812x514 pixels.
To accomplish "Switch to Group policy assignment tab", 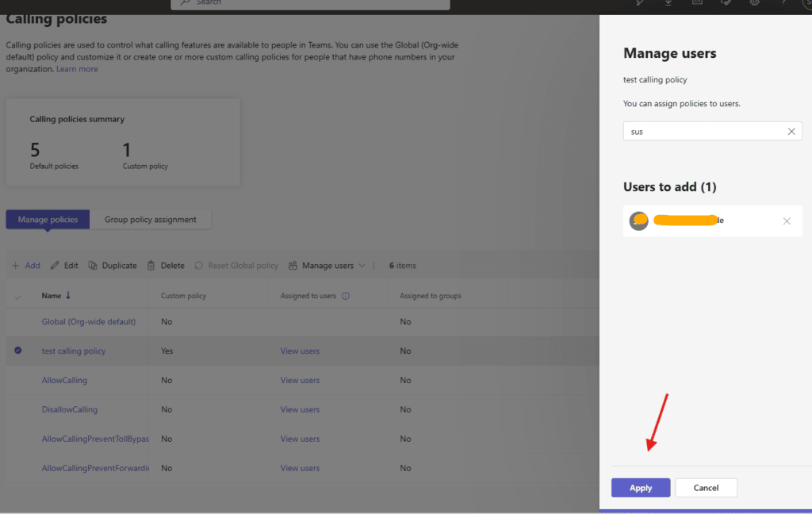I will pyautogui.click(x=150, y=220).
